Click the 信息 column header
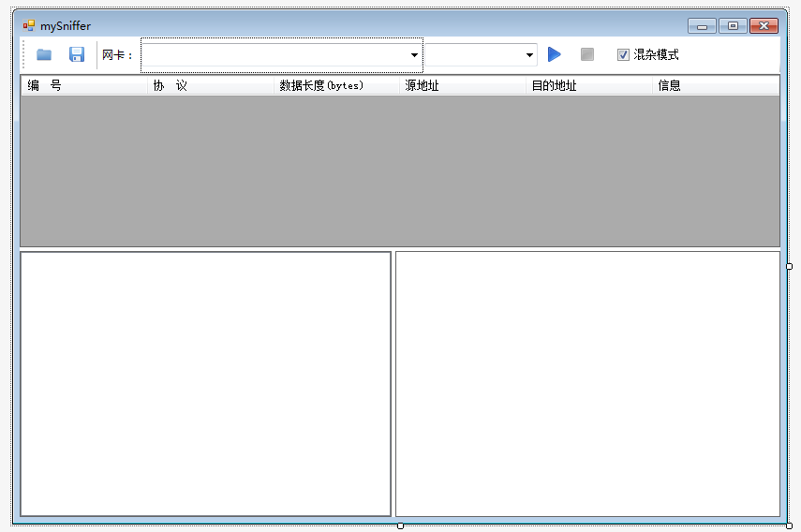The width and height of the screenshot is (801, 532). click(716, 85)
